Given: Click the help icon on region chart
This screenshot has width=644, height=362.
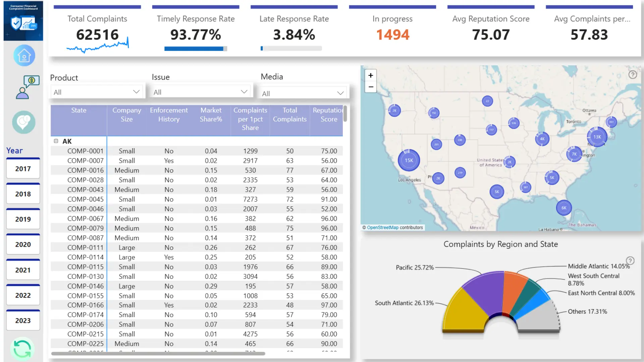Looking at the screenshot, I should 630,260.
